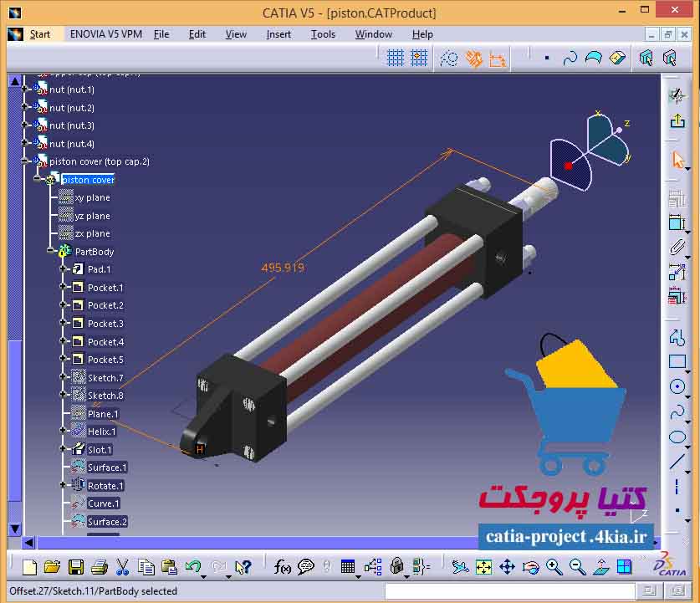Click the tree scroll down arrow
This screenshot has height=603, width=700.
[15, 529]
